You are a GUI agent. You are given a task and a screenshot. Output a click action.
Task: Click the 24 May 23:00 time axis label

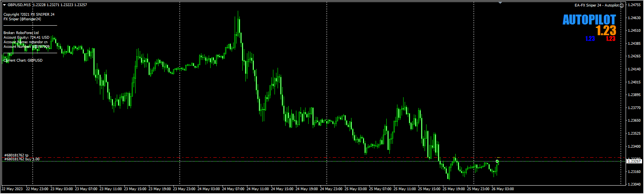coord(331,189)
